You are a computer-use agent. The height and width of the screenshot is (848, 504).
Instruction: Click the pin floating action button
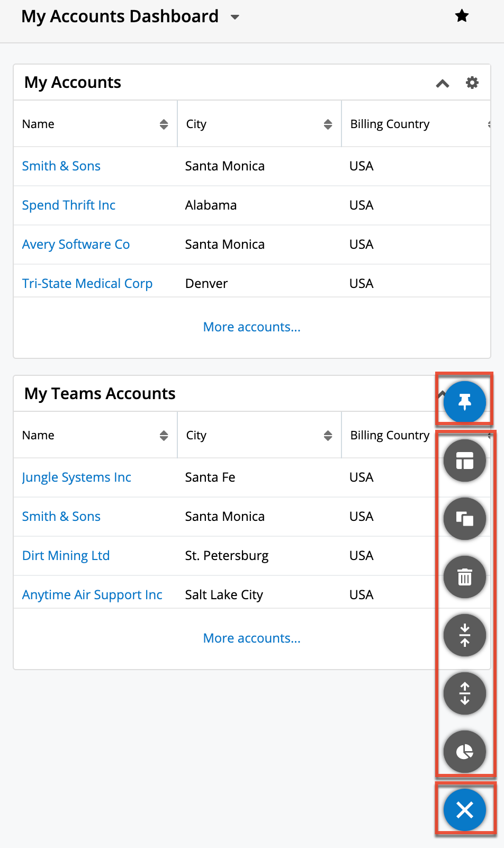tap(464, 402)
